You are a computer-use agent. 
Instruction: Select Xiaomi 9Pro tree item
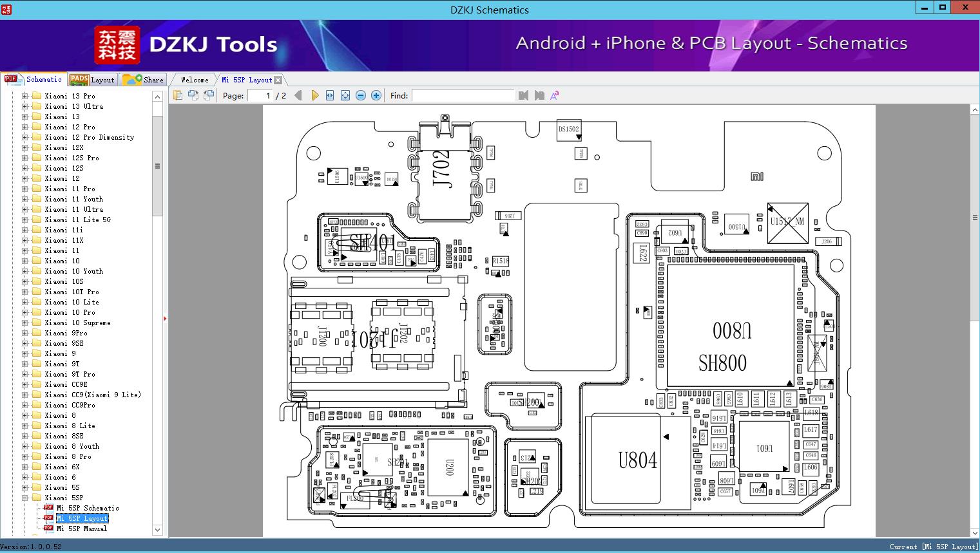coord(66,333)
